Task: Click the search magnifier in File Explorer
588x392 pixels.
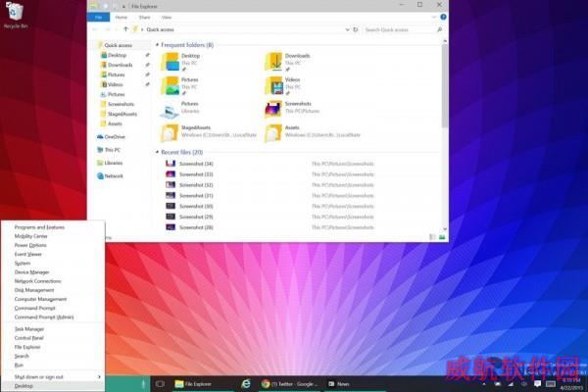Action: click(x=439, y=29)
